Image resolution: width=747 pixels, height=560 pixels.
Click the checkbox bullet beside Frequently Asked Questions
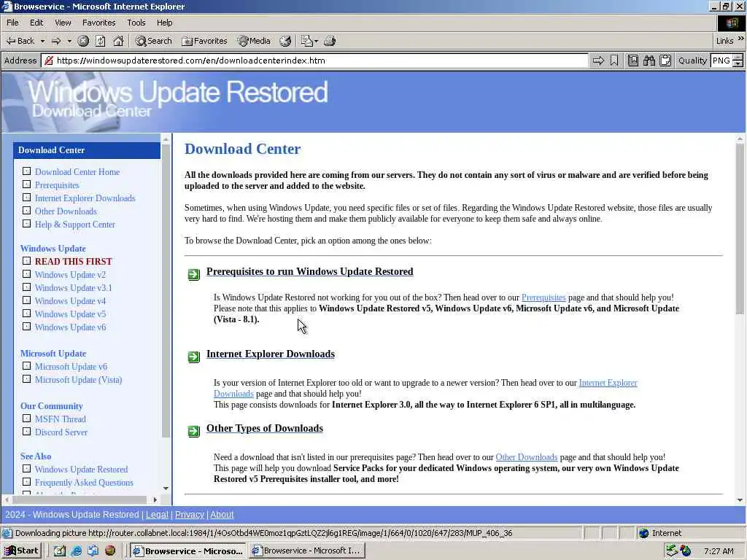click(27, 481)
